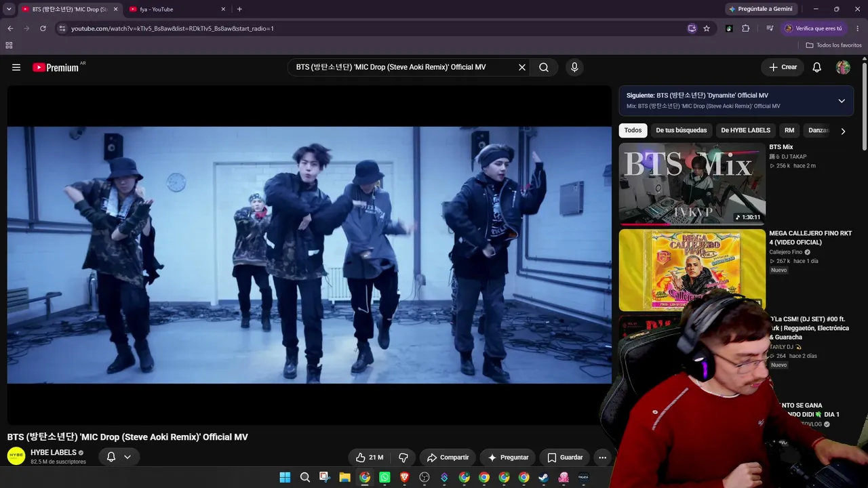Open Brave browser from the taskbar

[405, 477]
